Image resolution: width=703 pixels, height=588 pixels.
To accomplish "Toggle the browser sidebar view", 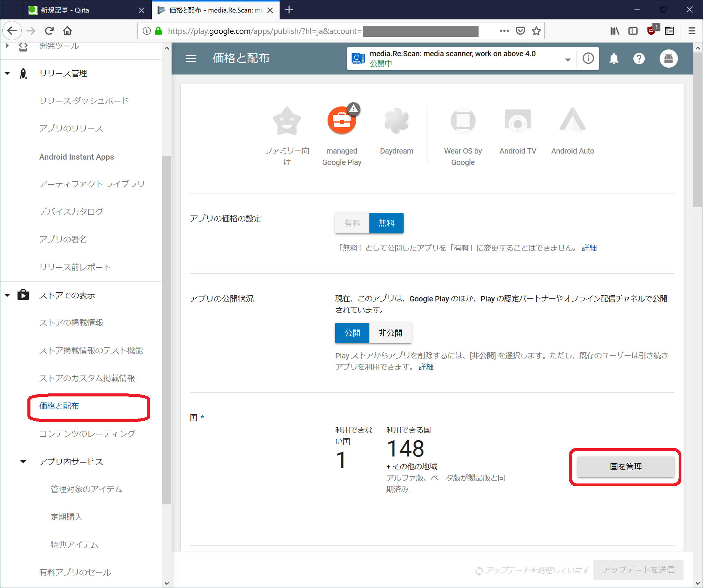I will coord(633,31).
